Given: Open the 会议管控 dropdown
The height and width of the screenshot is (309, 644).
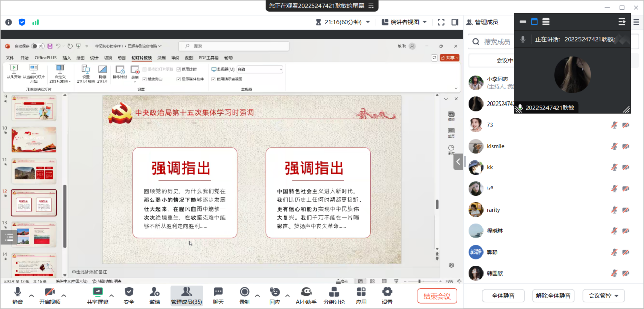Looking at the screenshot, I should 603,296.
